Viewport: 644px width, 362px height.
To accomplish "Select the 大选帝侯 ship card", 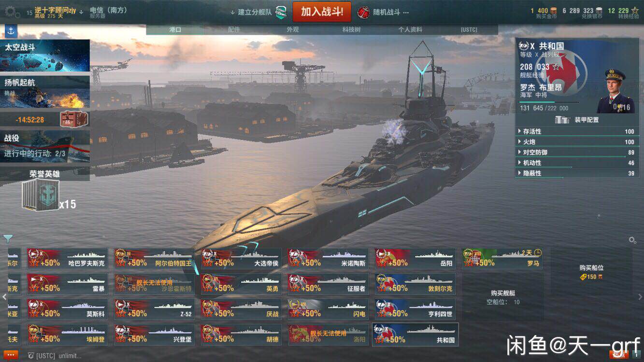I will point(242,259).
